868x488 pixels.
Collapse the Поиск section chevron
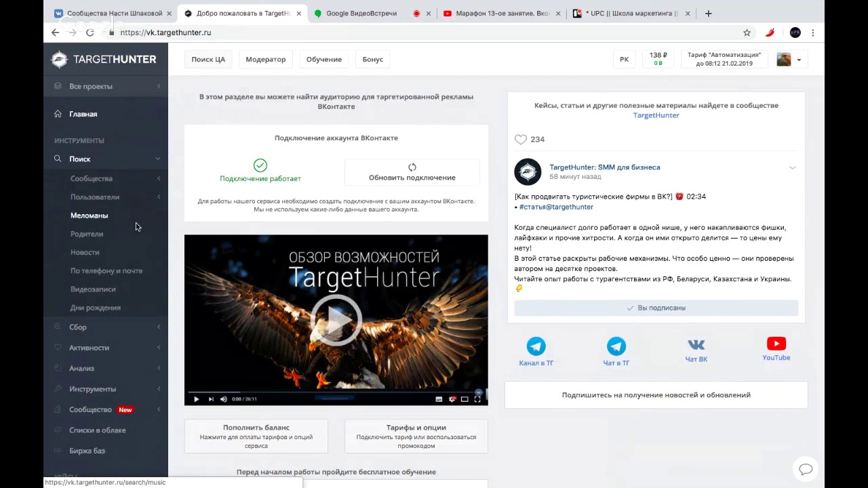[x=157, y=159]
